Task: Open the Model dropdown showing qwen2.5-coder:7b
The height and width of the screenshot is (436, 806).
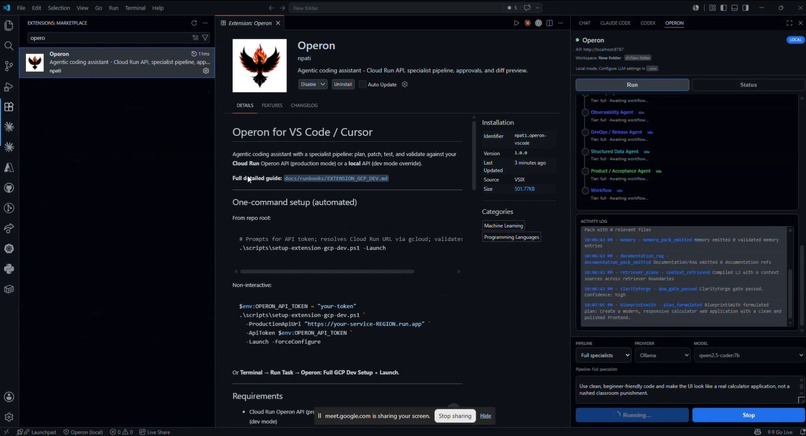Action: pos(748,355)
